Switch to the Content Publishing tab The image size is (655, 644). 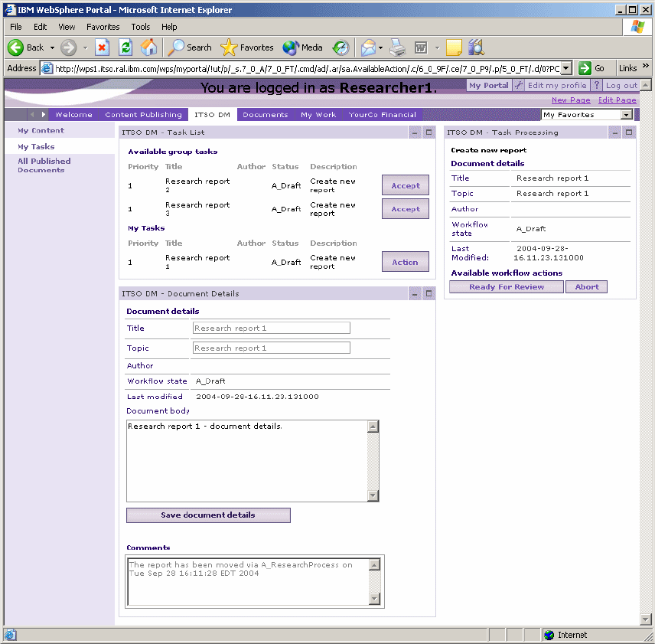(143, 115)
